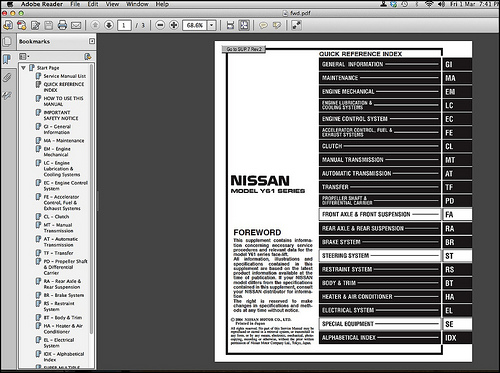Open the FRONT AXLE & FRONT SUSPENSION link
This screenshot has height=373, width=500.
(x=380, y=214)
